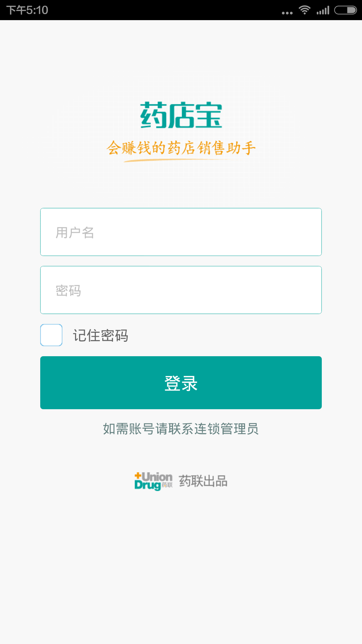Tap the 药联出品 footer text
Viewport: 362px width, 644px height.
203,481
